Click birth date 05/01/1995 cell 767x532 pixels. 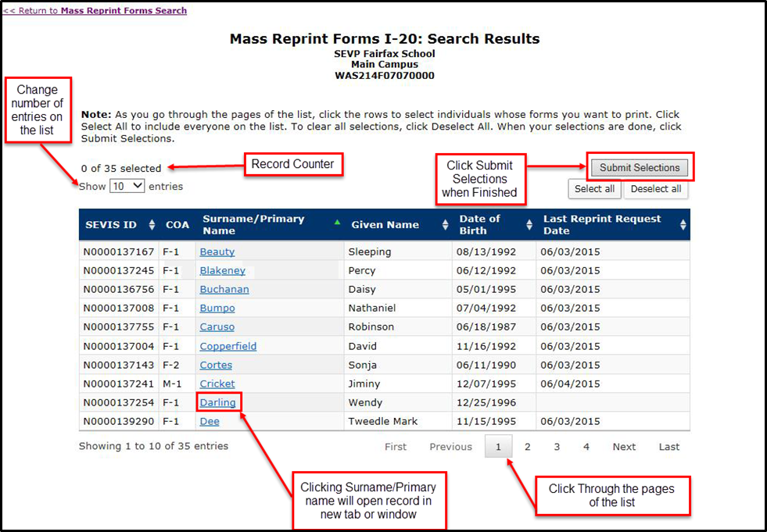tap(494, 290)
